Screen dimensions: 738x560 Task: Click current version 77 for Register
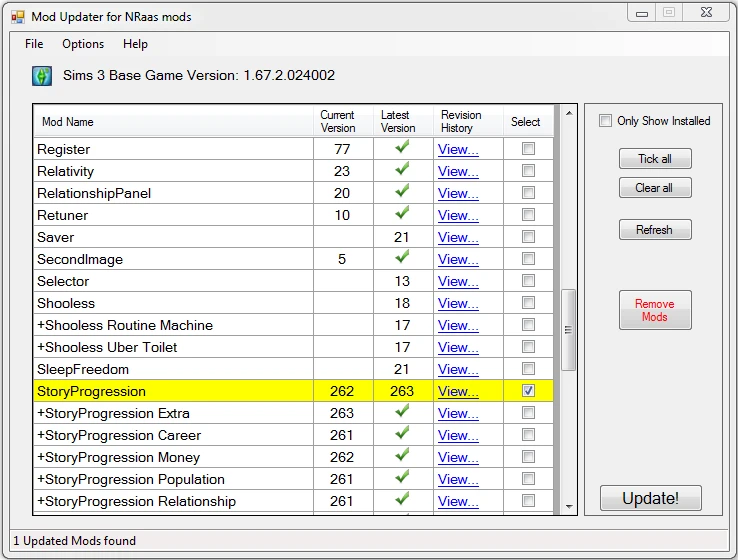tap(342, 149)
